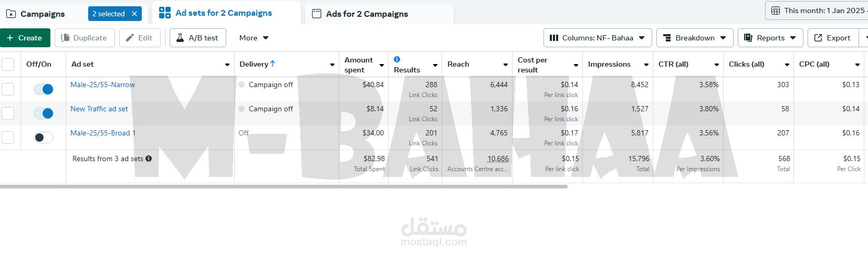This screenshot has height=253, width=868.
Task: Export the table data
Action: [x=832, y=38]
